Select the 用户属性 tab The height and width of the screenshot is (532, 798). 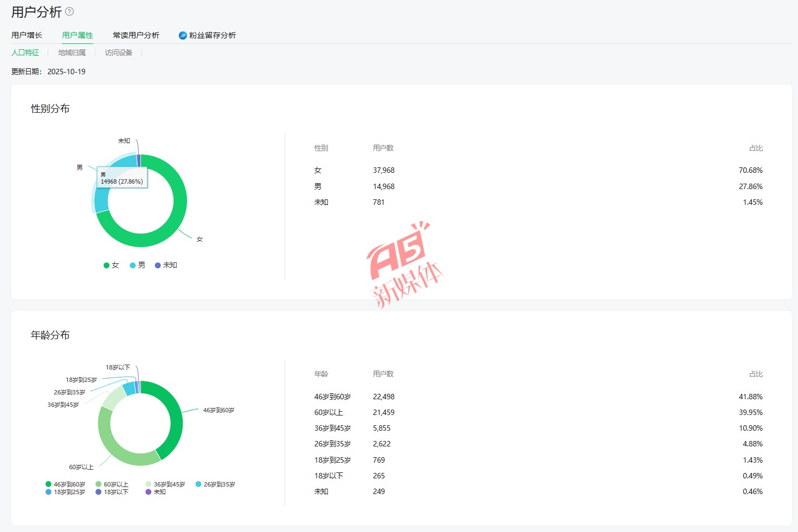pyautogui.click(x=78, y=35)
